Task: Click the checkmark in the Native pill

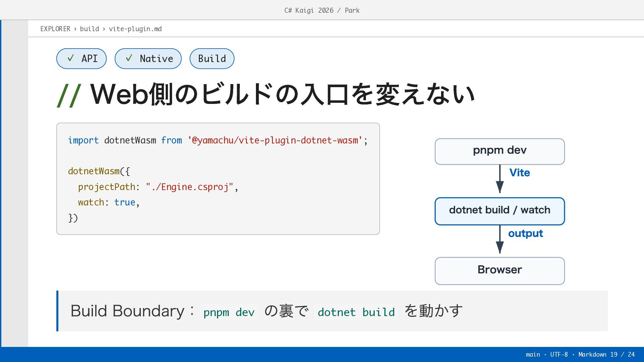Action: click(x=129, y=58)
